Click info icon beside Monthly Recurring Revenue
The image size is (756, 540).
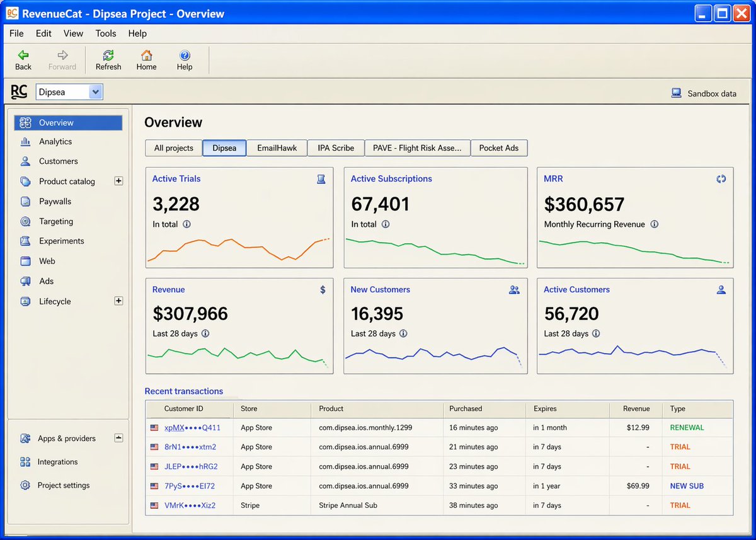click(x=655, y=224)
